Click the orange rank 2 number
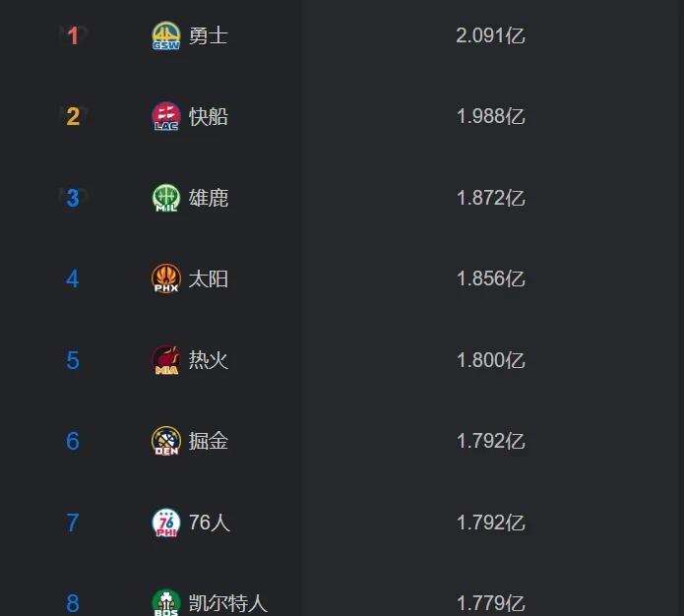The width and height of the screenshot is (684, 616). tap(73, 116)
